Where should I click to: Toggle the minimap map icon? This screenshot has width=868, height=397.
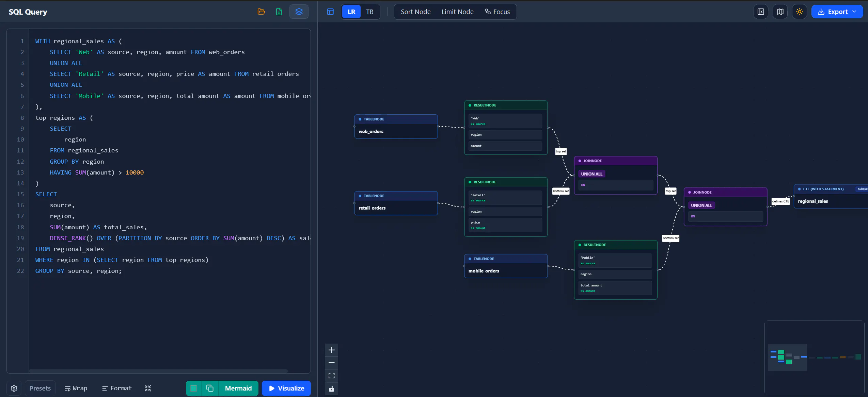point(780,12)
